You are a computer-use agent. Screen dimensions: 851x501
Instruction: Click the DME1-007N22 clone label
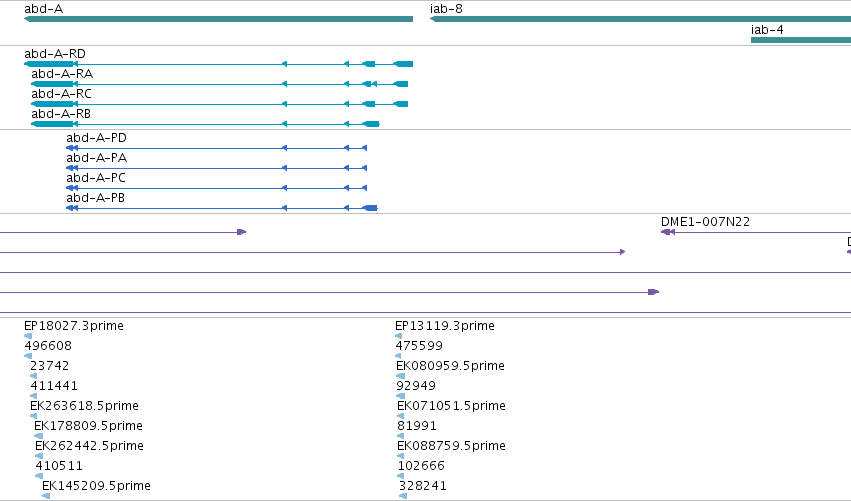point(705,222)
